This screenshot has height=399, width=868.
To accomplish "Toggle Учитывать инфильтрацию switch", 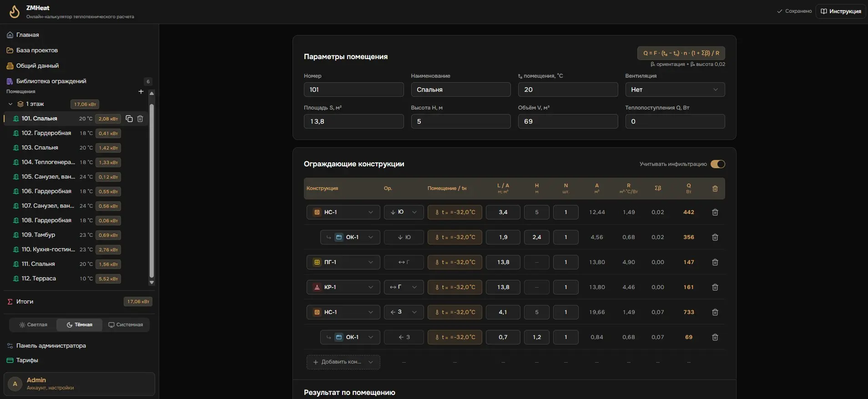I will tap(718, 164).
